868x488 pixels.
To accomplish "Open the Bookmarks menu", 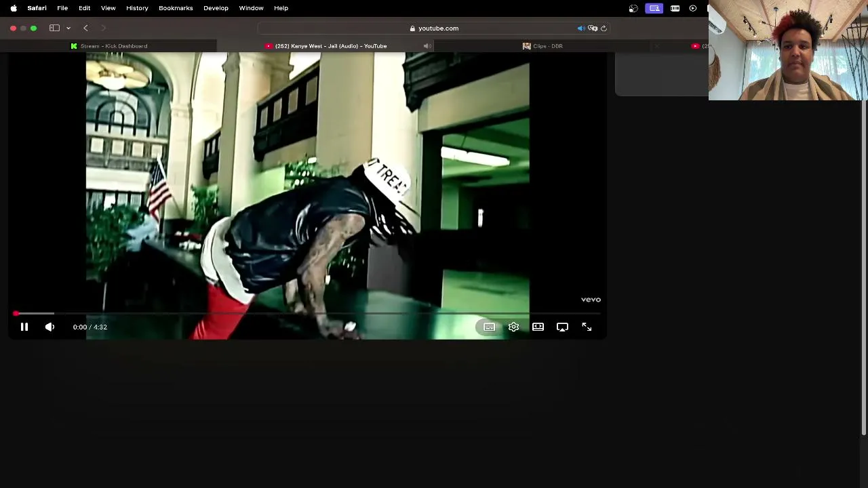I will [x=176, y=8].
